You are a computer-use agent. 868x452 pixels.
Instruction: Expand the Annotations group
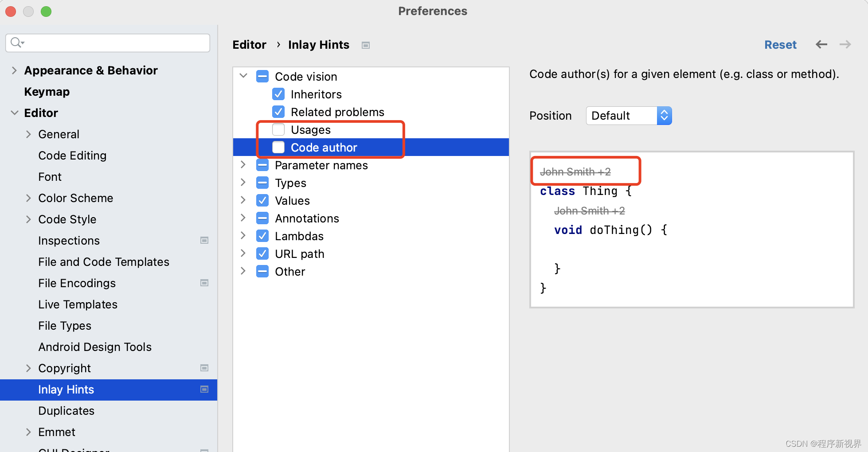coord(243,218)
